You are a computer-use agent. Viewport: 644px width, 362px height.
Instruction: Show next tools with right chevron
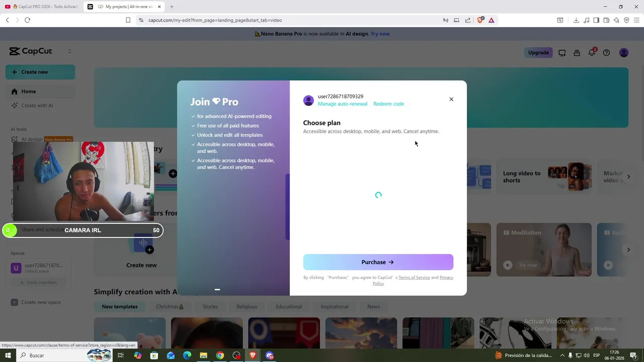(x=628, y=177)
